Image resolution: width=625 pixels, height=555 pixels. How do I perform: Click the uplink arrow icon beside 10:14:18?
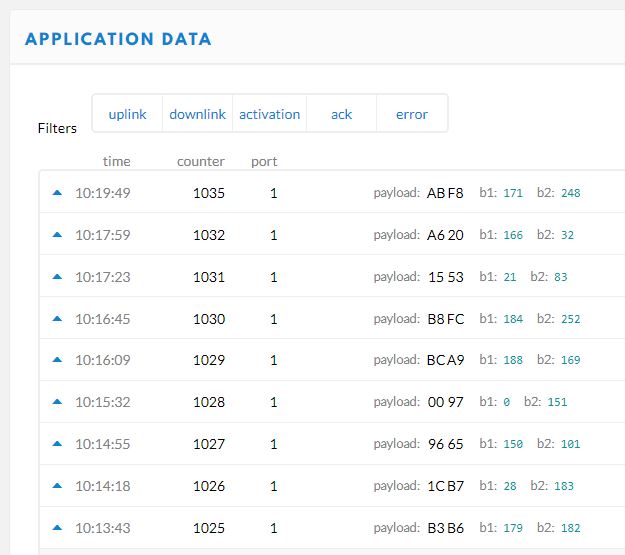click(57, 486)
